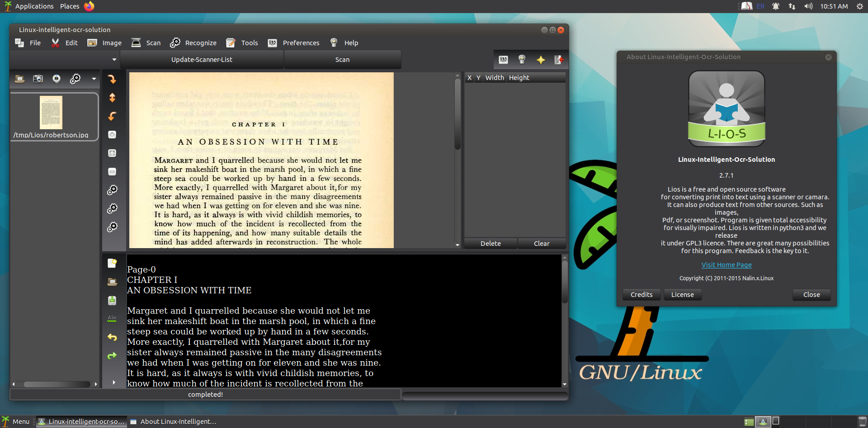Click the camera capture icon above the thumbnail list
The width and height of the screenshot is (868, 428).
(38, 79)
